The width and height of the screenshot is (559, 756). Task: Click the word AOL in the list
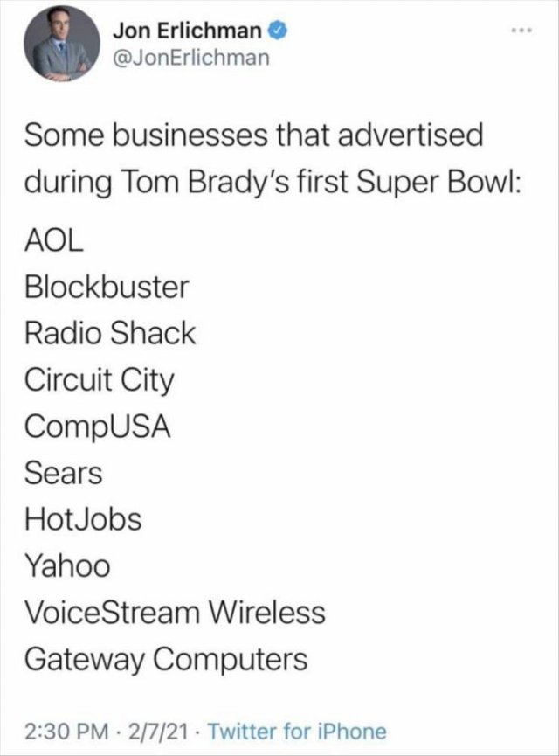54,241
